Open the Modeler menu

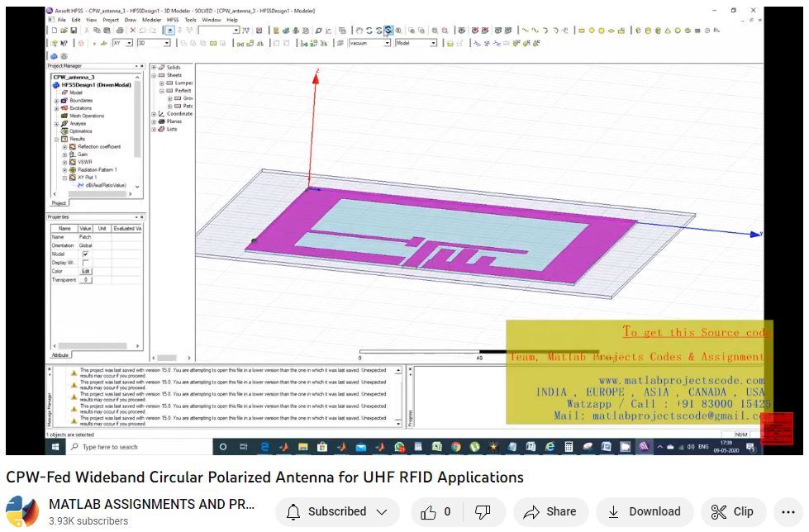point(151,19)
